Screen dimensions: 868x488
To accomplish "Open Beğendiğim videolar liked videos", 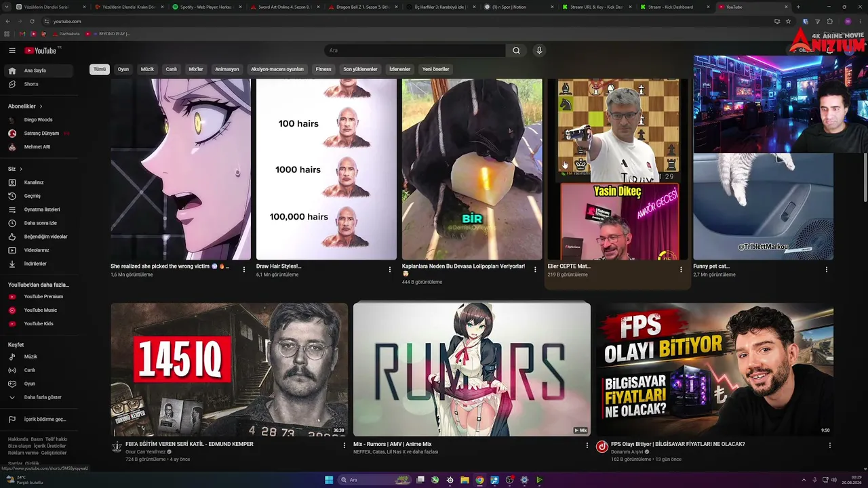I will 38,237.
